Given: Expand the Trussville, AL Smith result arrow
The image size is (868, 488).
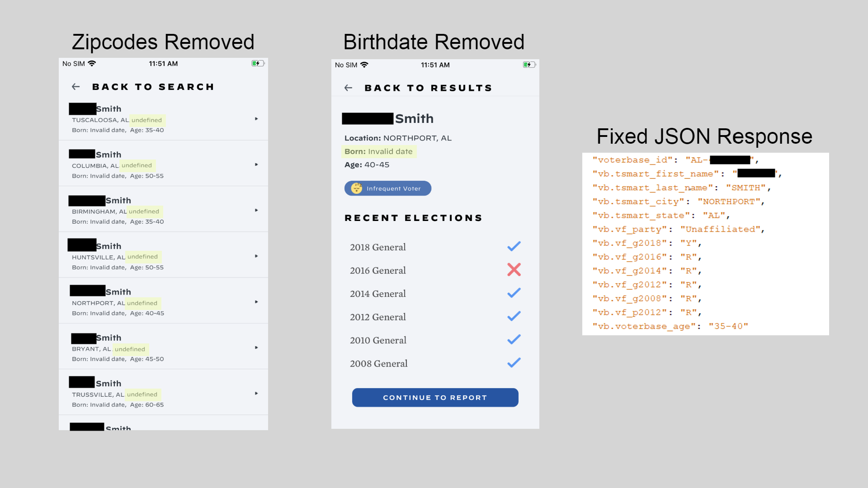Looking at the screenshot, I should (256, 393).
